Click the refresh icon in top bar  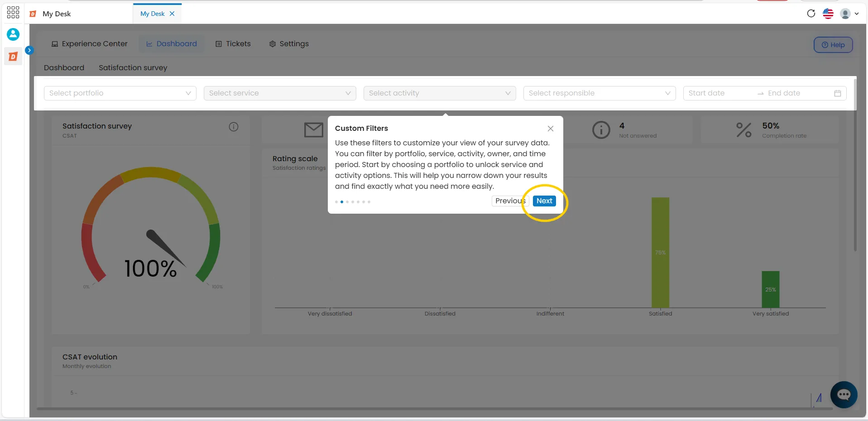pyautogui.click(x=811, y=14)
